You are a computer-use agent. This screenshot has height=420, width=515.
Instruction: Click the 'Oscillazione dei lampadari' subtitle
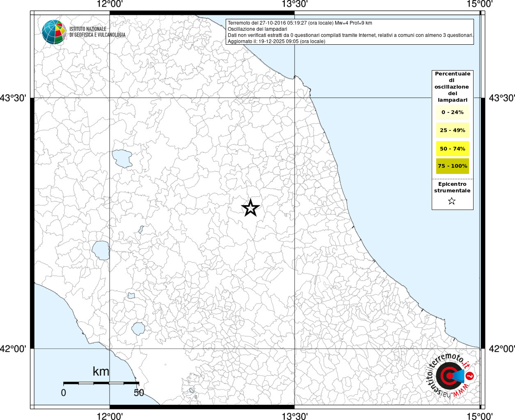[x=257, y=29]
